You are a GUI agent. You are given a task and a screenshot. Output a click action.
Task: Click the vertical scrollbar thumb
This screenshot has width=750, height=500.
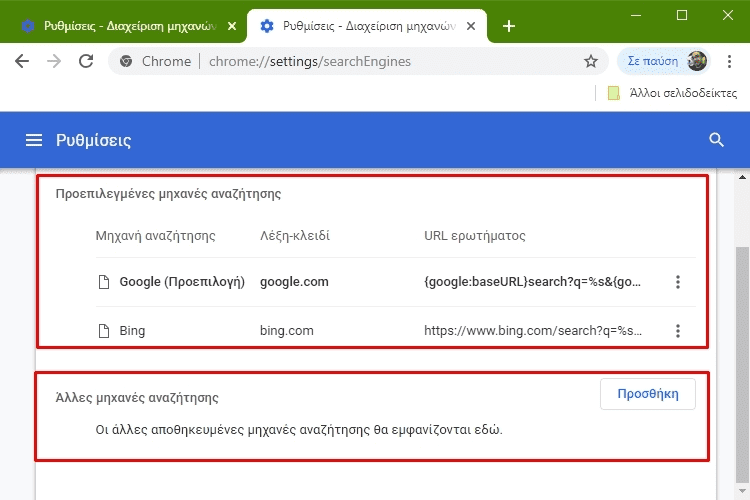[x=742, y=364]
